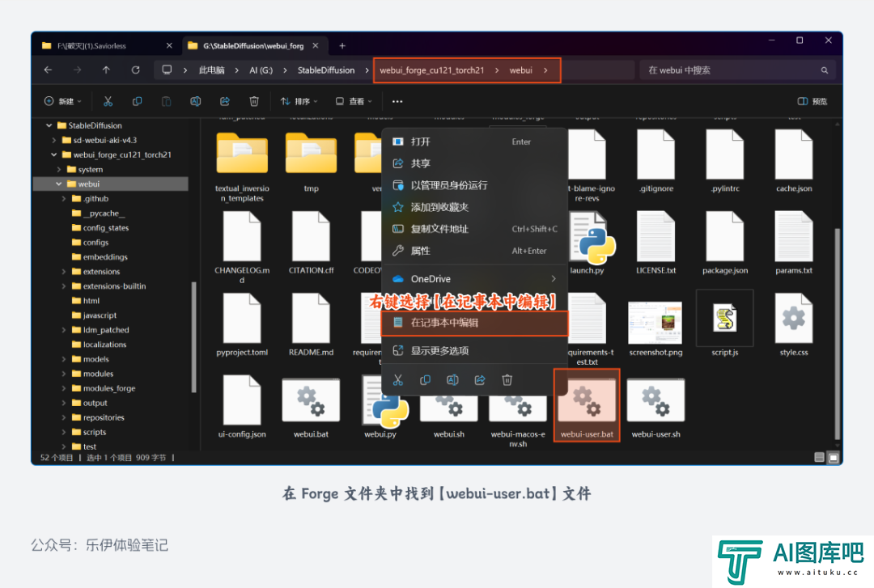Click the Copy icon in the context menu

426,380
